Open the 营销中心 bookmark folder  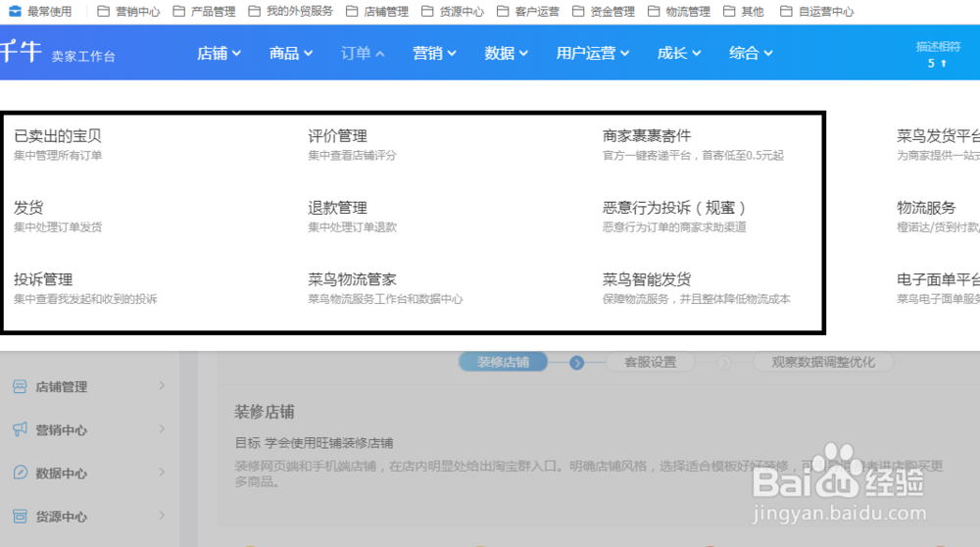pyautogui.click(x=128, y=11)
